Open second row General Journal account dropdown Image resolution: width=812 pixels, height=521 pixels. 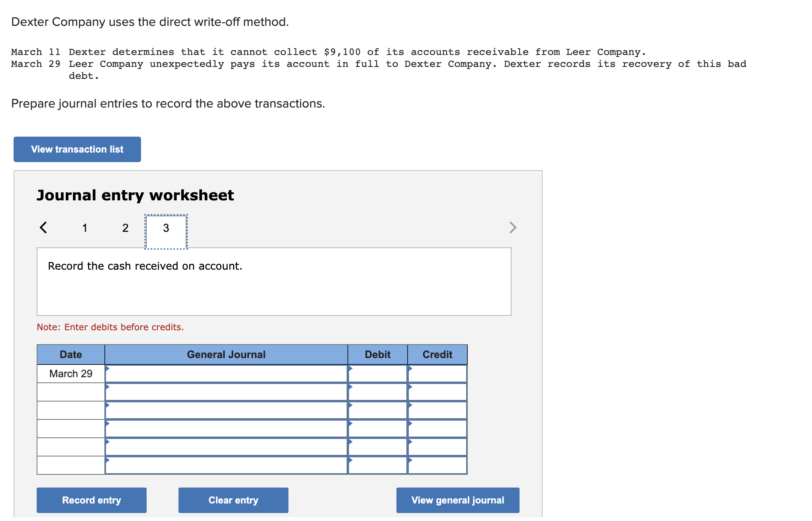coord(226,392)
